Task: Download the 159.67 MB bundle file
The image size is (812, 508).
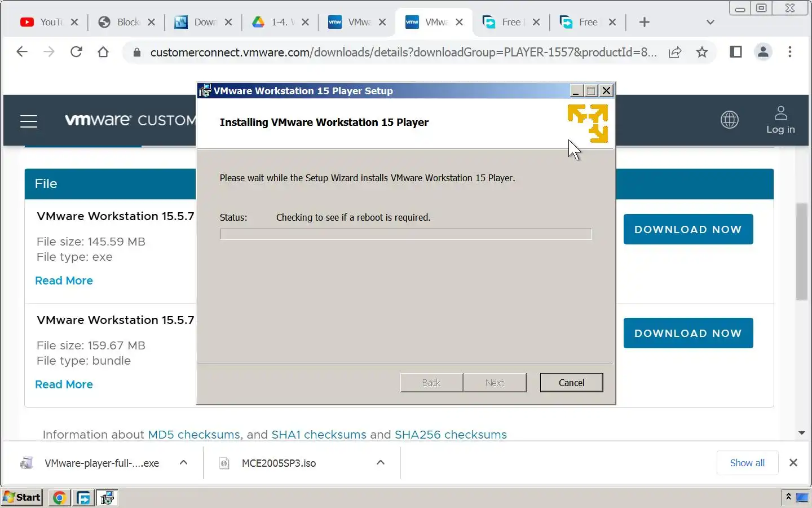Action: pyautogui.click(x=688, y=333)
